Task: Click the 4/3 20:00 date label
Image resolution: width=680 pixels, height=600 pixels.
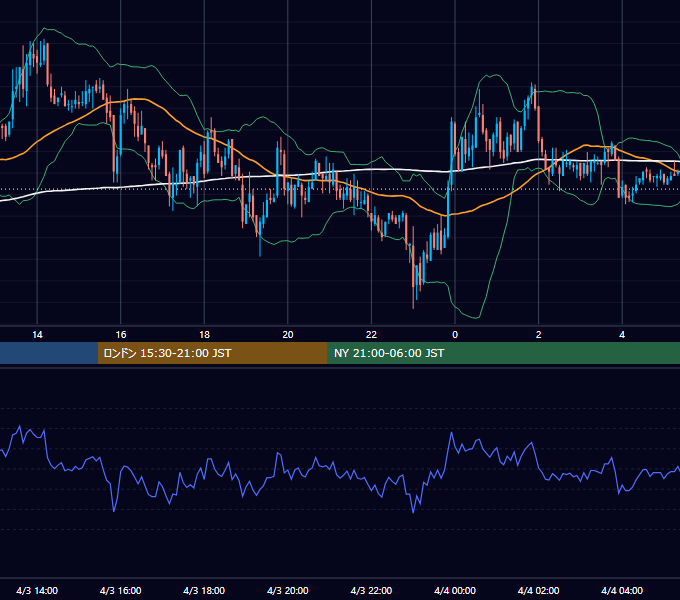Action: [288, 590]
